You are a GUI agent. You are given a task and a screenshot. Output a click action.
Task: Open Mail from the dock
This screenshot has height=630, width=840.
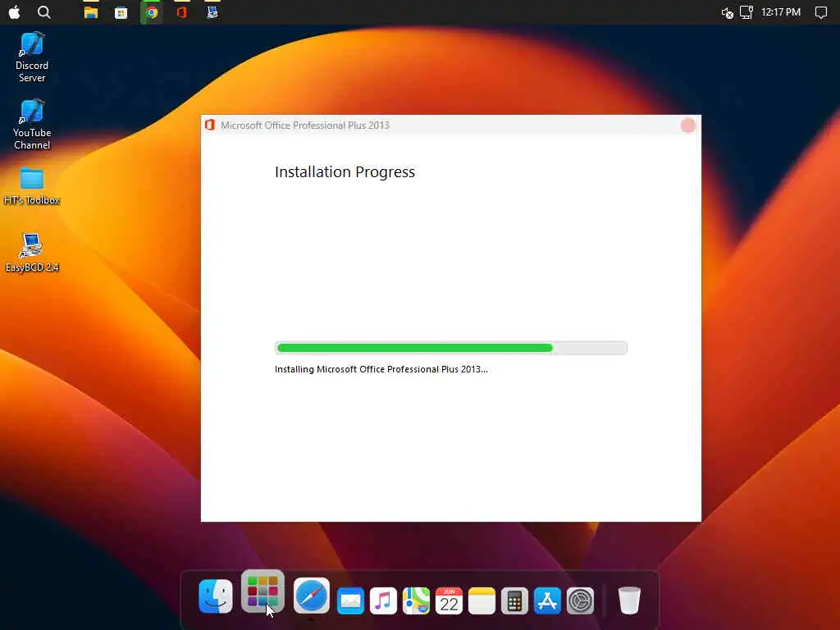tap(350, 600)
